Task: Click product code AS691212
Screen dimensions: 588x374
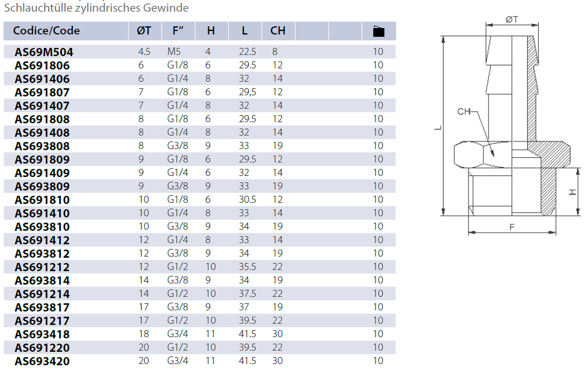Action: click(42, 267)
